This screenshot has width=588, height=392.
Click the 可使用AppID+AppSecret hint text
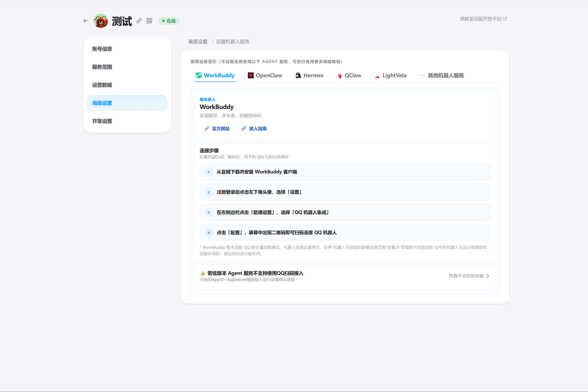point(247,279)
